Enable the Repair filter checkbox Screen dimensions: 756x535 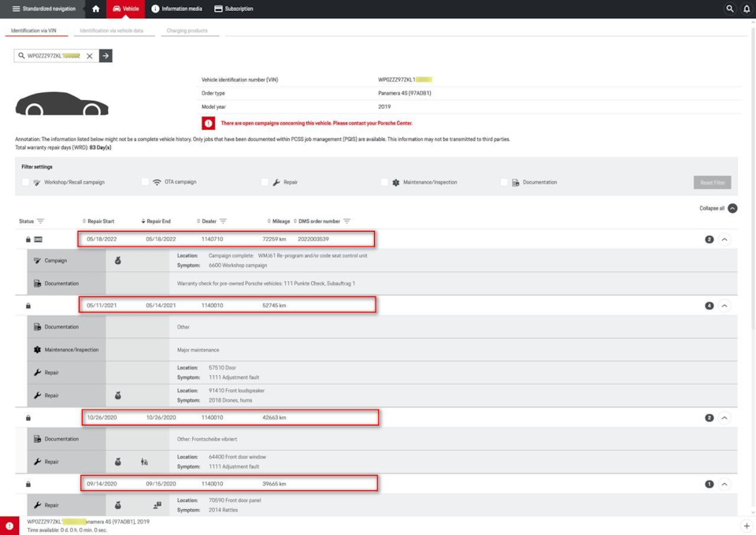265,182
